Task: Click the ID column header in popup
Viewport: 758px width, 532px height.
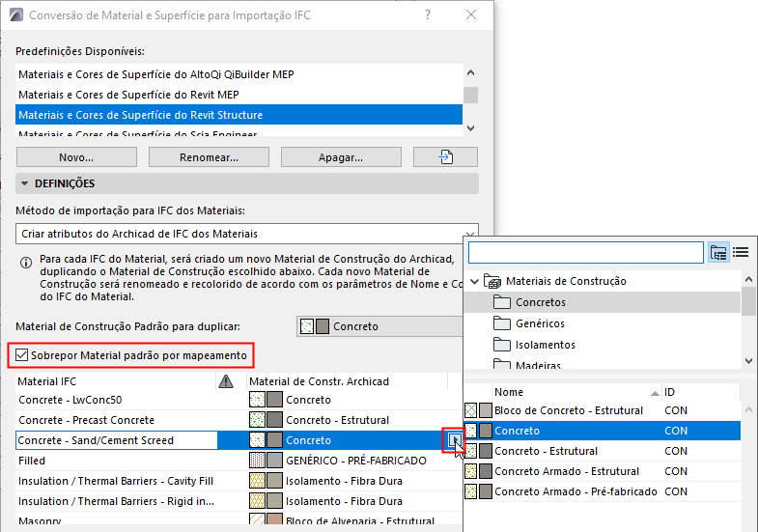Action: (x=701, y=392)
